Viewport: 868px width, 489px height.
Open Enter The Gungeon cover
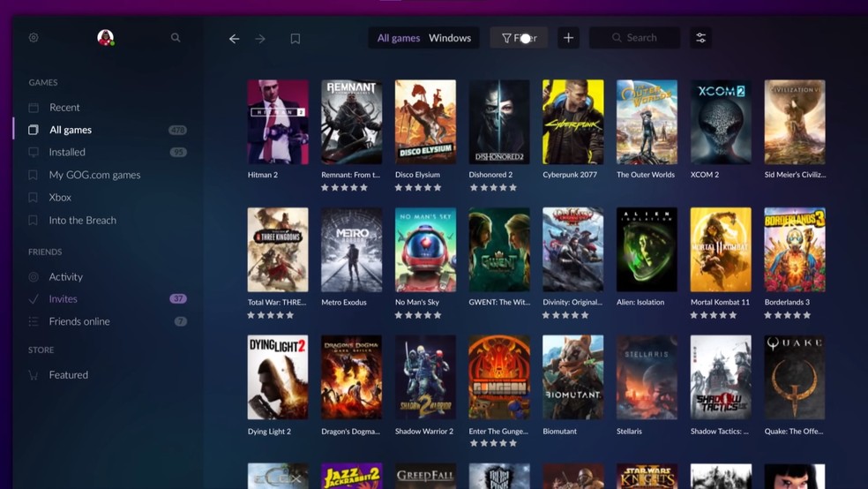point(499,377)
